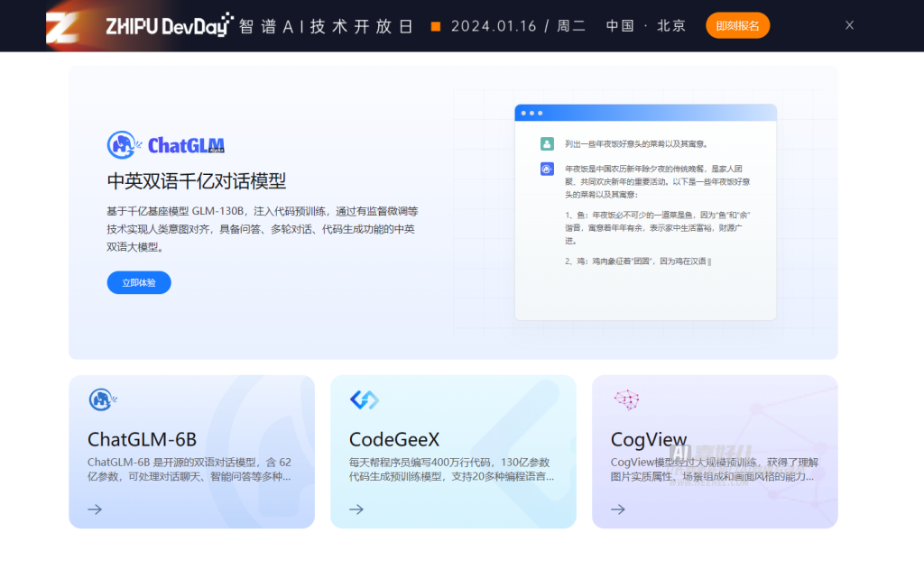Click the ChatGLM-6B card elephant icon
This screenshot has width=924, height=578.
[103, 399]
